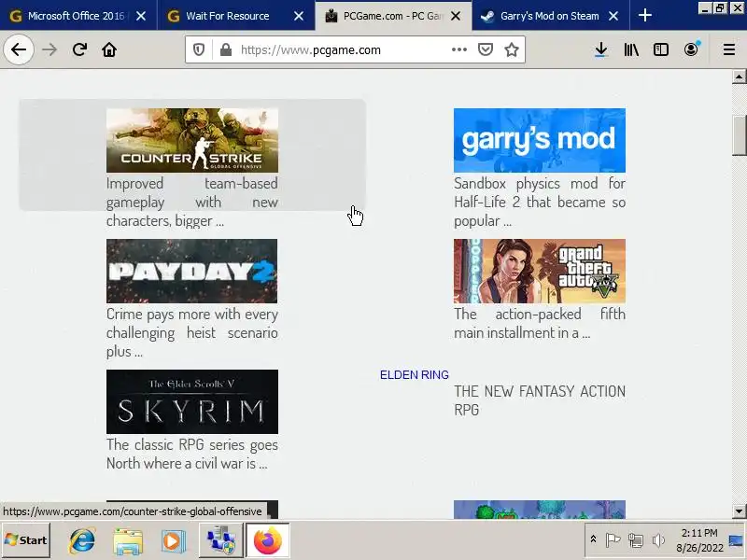Open Action Center flag icon

click(613, 539)
